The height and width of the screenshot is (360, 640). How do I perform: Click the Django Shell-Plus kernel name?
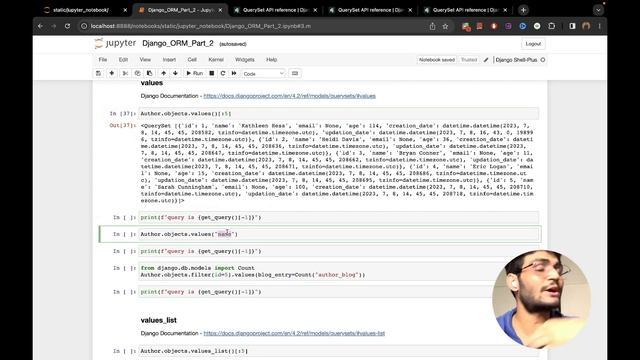516,60
